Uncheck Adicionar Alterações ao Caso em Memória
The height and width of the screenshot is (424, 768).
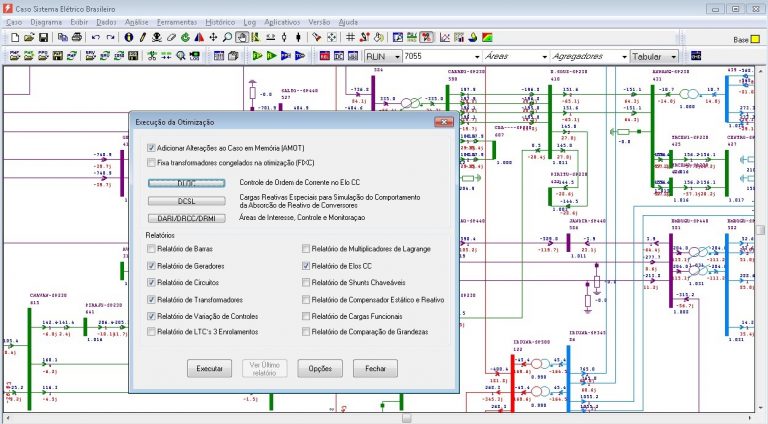152,147
